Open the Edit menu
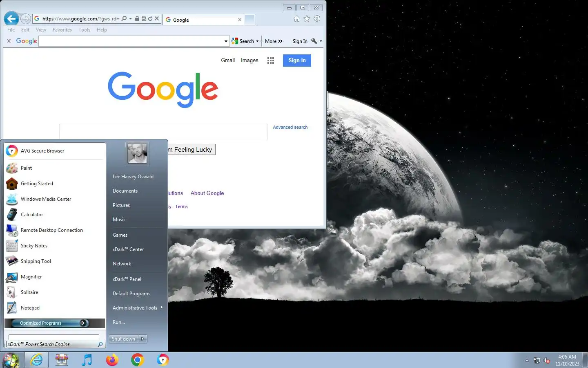588x368 pixels. pyautogui.click(x=25, y=30)
